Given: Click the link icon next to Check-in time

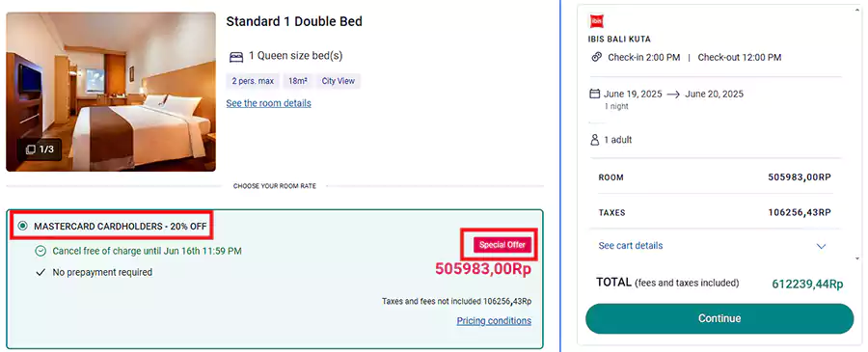Looking at the screenshot, I should 596,57.
